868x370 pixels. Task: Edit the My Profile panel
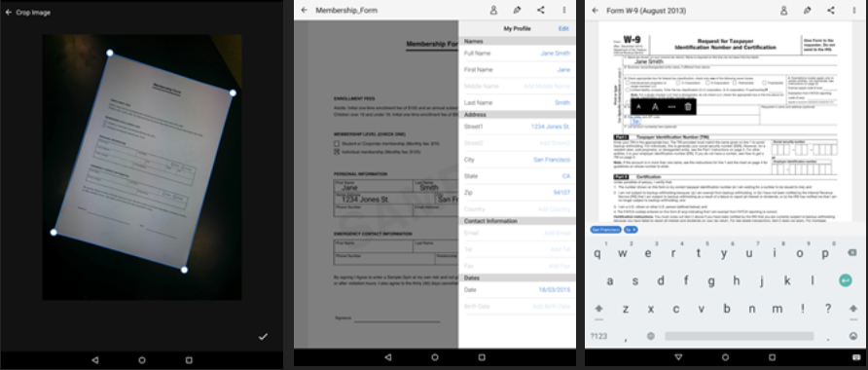pos(563,29)
